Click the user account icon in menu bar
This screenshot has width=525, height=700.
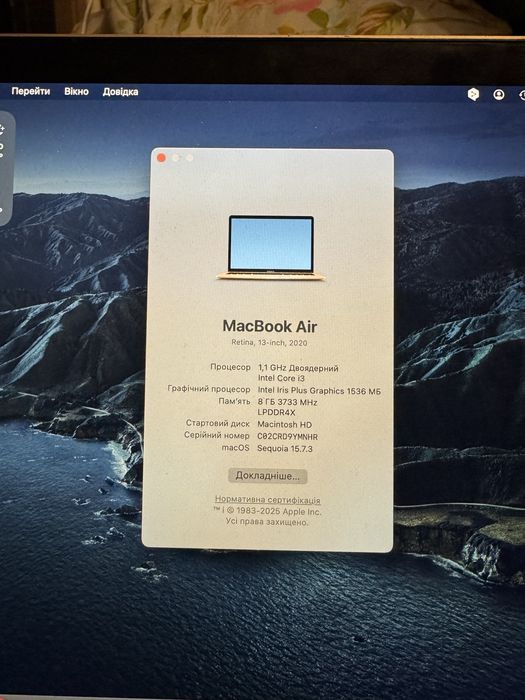coord(499,95)
